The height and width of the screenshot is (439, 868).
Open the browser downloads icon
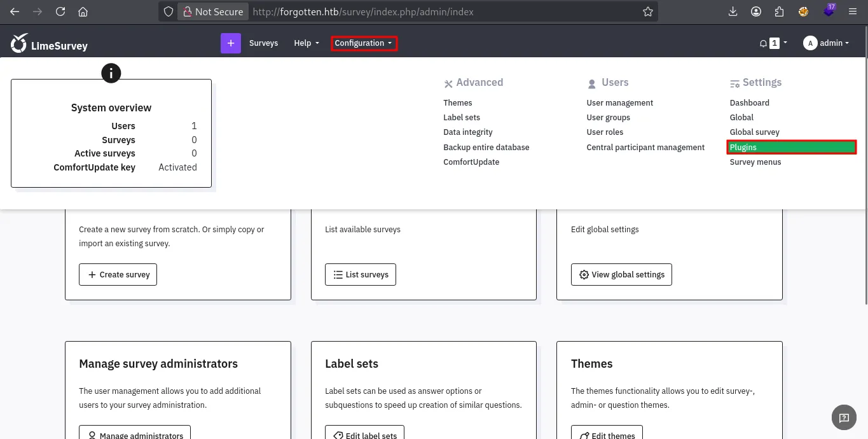click(733, 11)
